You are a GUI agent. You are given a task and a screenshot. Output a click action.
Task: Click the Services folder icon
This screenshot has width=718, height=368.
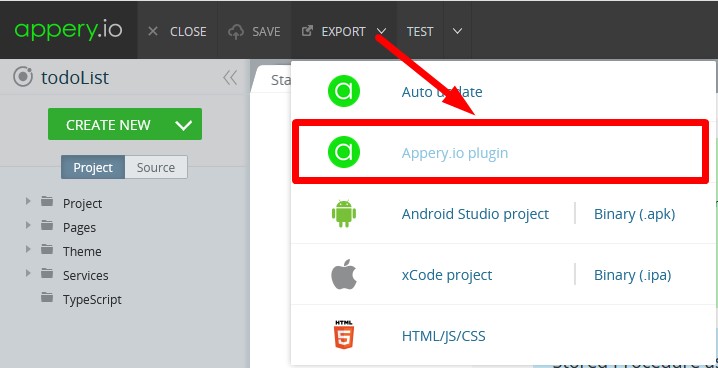pyautogui.click(x=47, y=274)
